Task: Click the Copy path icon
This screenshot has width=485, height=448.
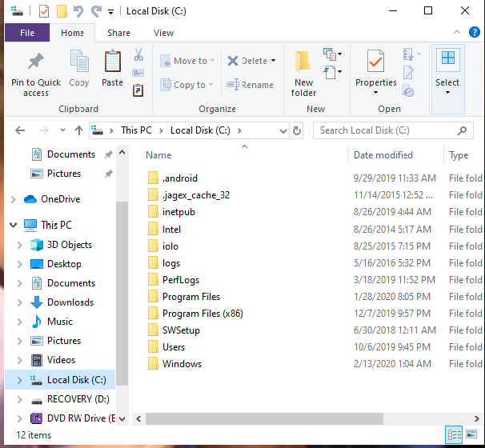Action: (138, 73)
